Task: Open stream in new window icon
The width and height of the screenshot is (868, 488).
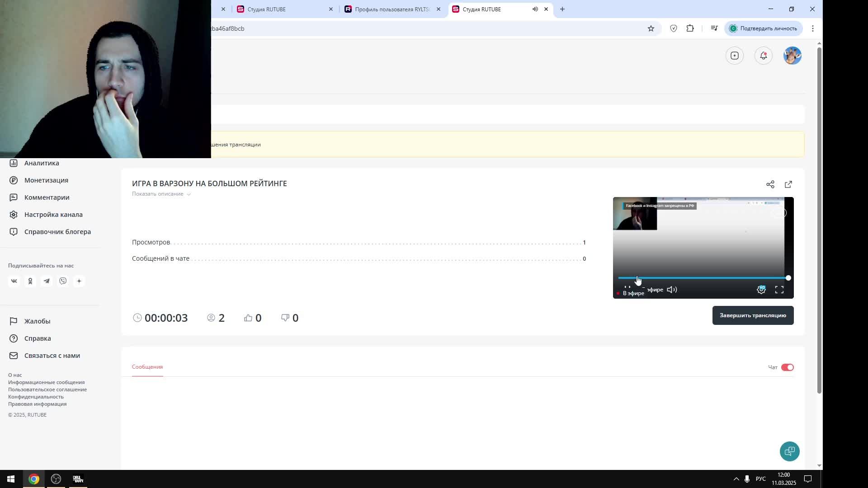Action: pos(788,184)
